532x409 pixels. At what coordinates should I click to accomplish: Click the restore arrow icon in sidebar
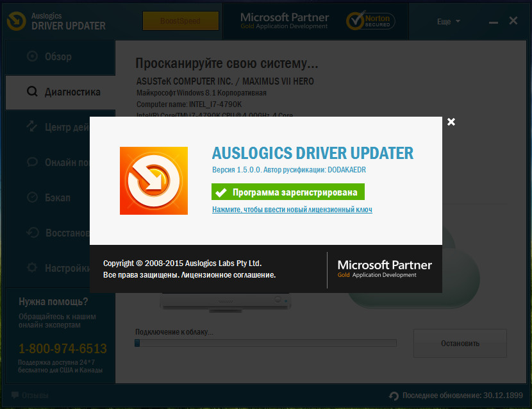click(33, 233)
